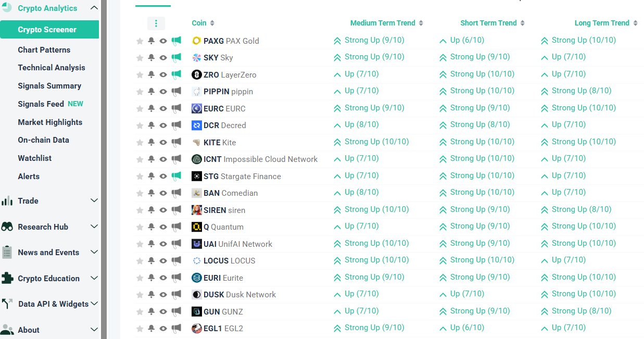Toggle eye icon for KITE Kite
The image size is (644, 339).
[163, 143]
